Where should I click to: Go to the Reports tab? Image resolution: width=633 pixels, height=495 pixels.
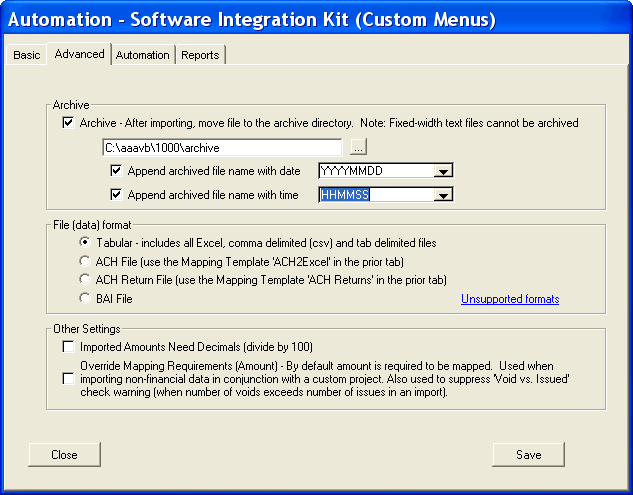click(x=200, y=55)
